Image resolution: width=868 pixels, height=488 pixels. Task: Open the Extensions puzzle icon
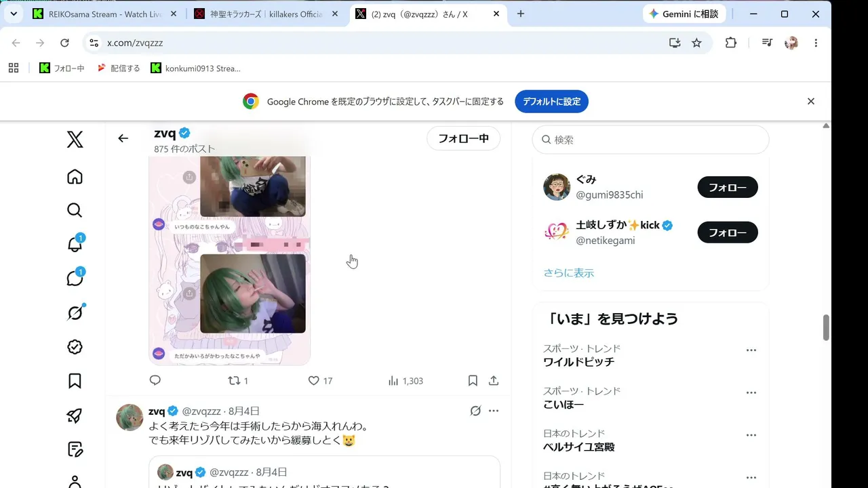(730, 43)
